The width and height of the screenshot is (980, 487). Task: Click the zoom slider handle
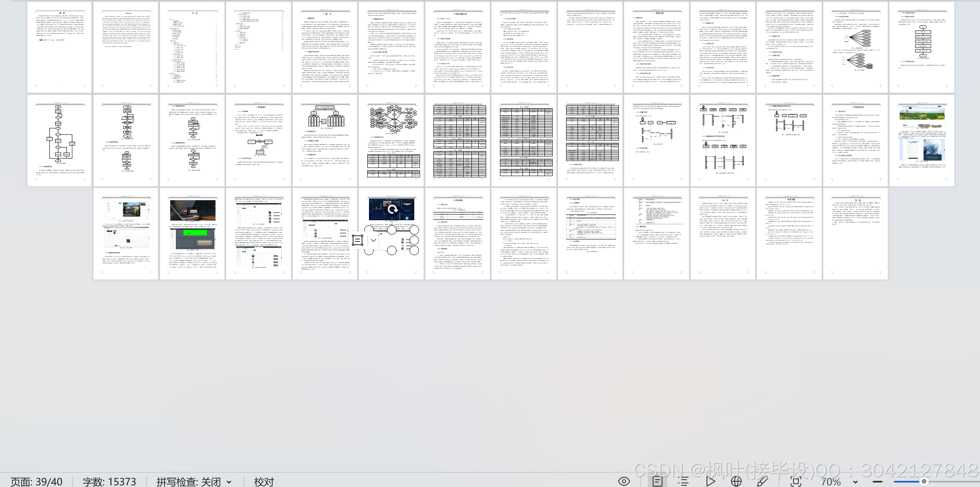[924, 482]
